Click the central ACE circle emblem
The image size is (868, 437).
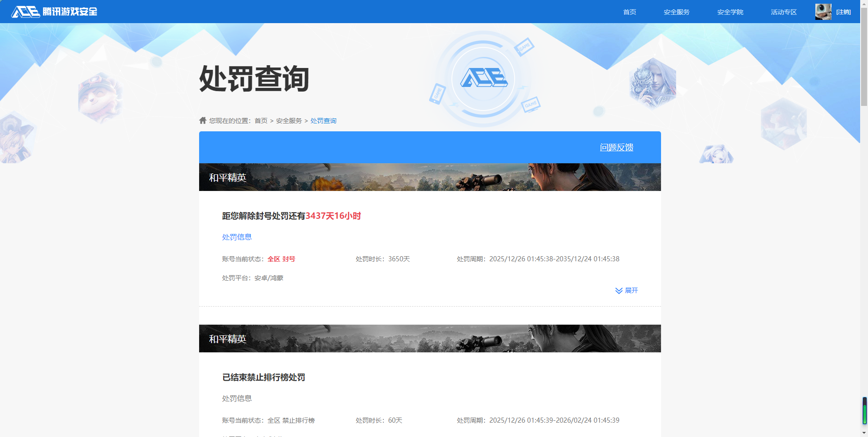[483, 78]
